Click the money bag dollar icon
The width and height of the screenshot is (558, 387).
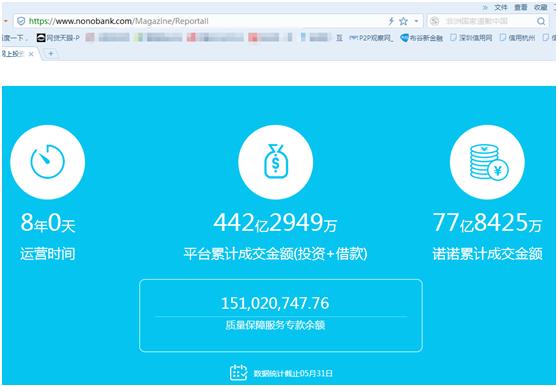click(x=275, y=162)
